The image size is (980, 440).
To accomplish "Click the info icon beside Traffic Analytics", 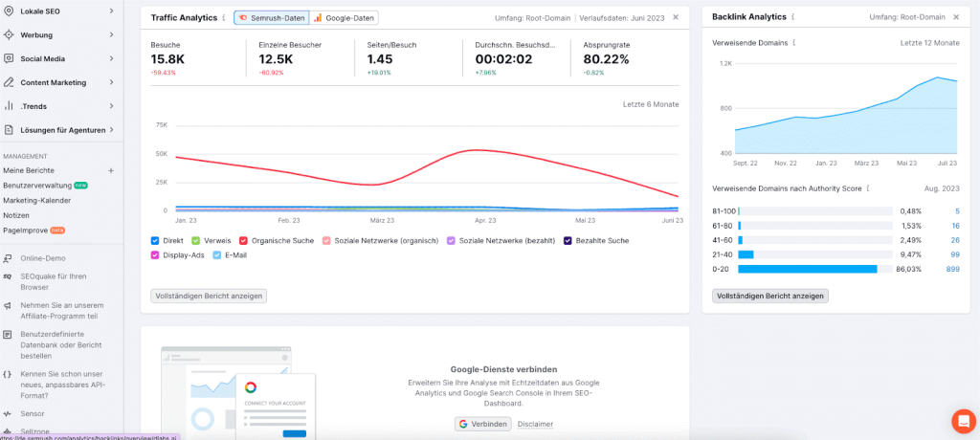I will point(224,17).
